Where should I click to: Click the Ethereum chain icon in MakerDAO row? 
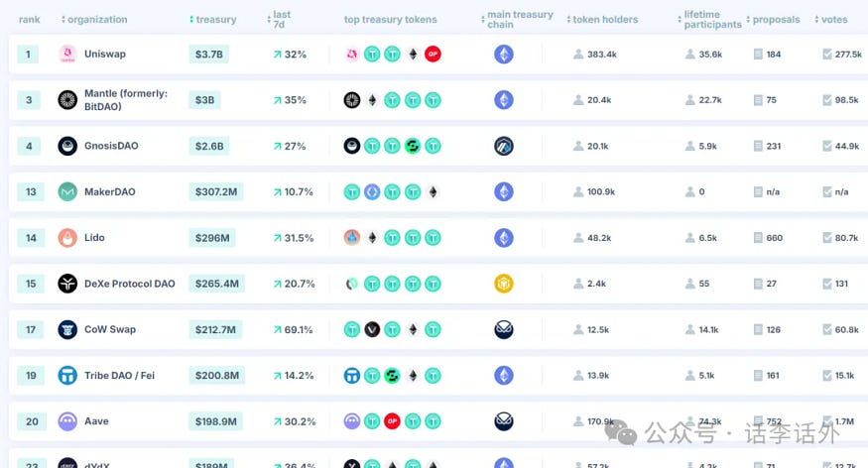click(x=504, y=192)
